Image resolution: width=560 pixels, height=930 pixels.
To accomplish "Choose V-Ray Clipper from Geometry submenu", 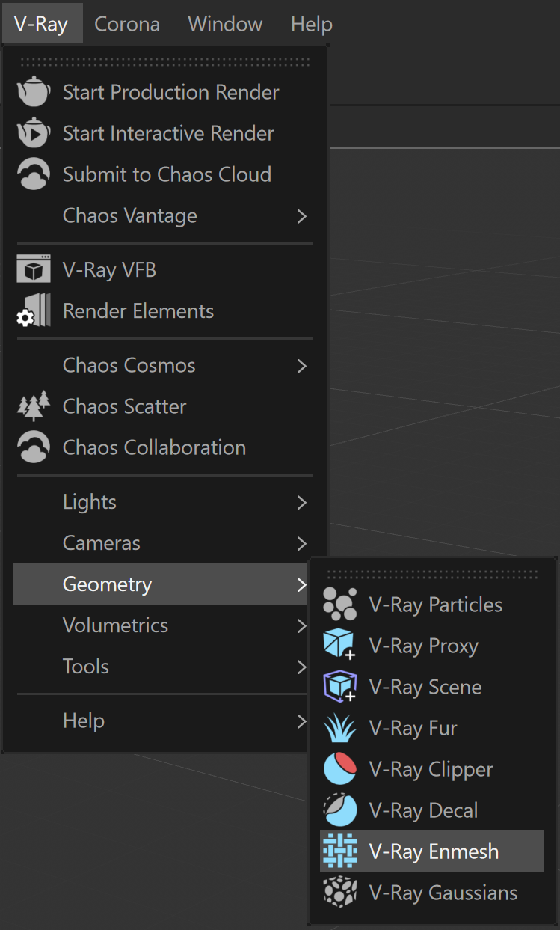I will pos(432,769).
